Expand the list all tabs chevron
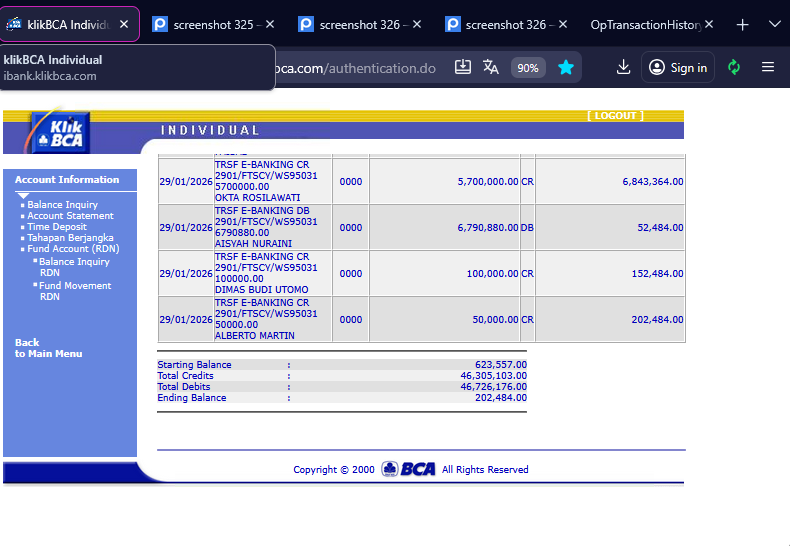 775,24
